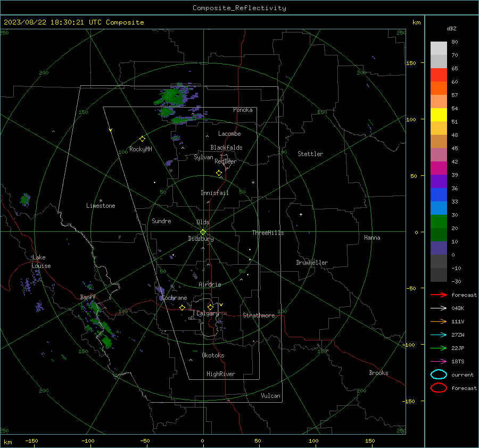Viewport: 479px width, 448px height.
Task: Click the magenta 42 to 39 dBZ swatch
Action: [439, 168]
